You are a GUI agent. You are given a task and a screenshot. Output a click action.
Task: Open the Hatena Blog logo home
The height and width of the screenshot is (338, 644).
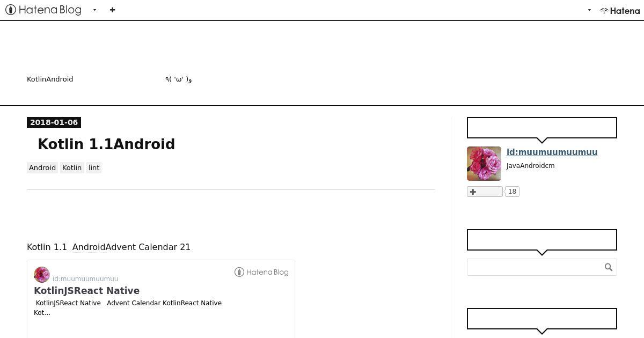pyautogui.click(x=43, y=10)
